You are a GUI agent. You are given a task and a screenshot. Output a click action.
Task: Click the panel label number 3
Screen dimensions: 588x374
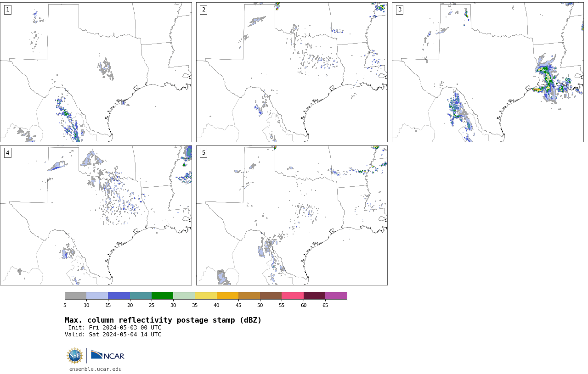point(399,10)
